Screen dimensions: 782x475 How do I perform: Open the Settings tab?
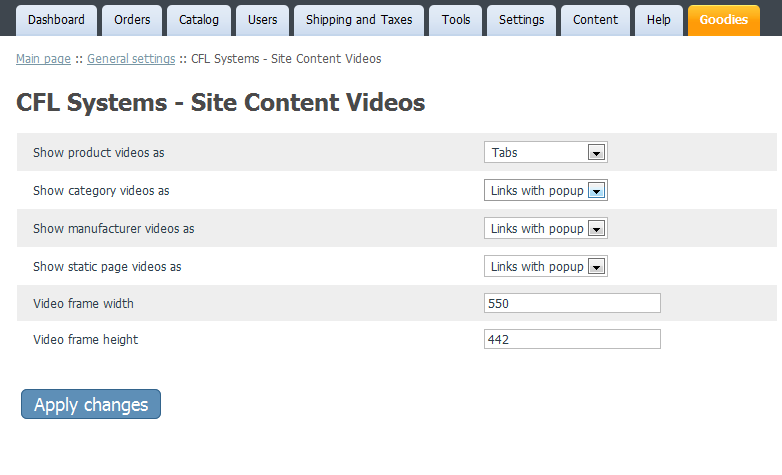click(522, 20)
